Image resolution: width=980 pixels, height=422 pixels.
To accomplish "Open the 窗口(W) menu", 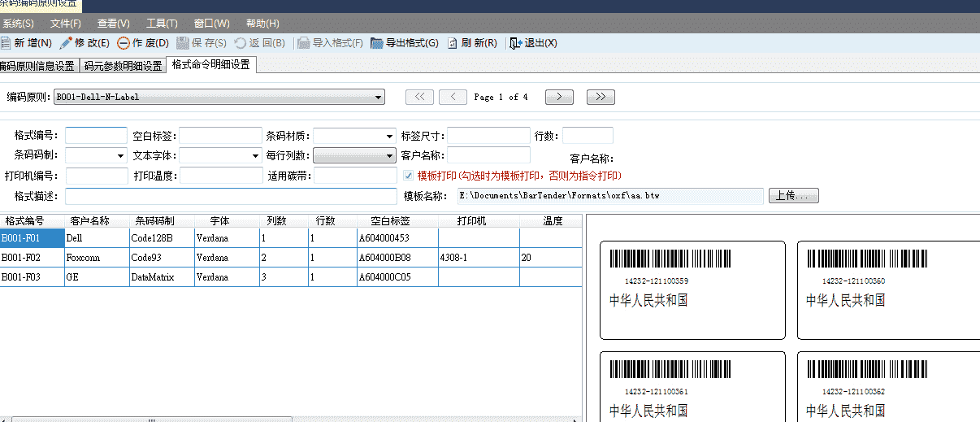I will [x=212, y=24].
